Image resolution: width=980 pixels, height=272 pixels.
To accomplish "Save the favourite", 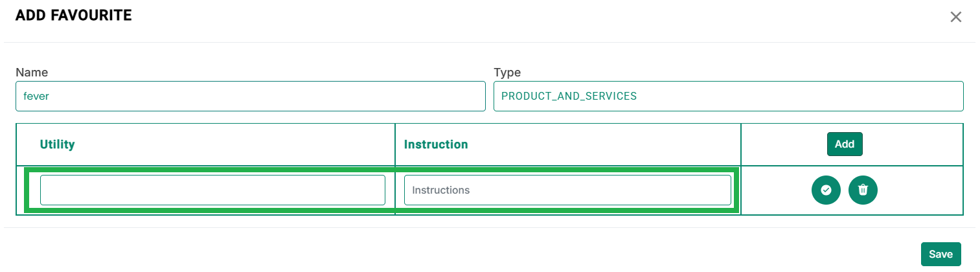I will click(940, 255).
